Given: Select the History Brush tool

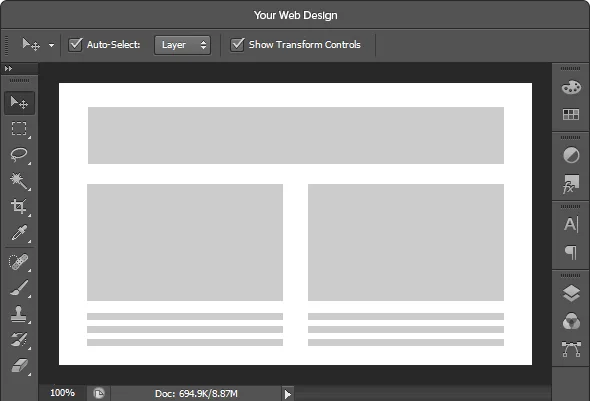Looking at the screenshot, I should [x=19, y=340].
